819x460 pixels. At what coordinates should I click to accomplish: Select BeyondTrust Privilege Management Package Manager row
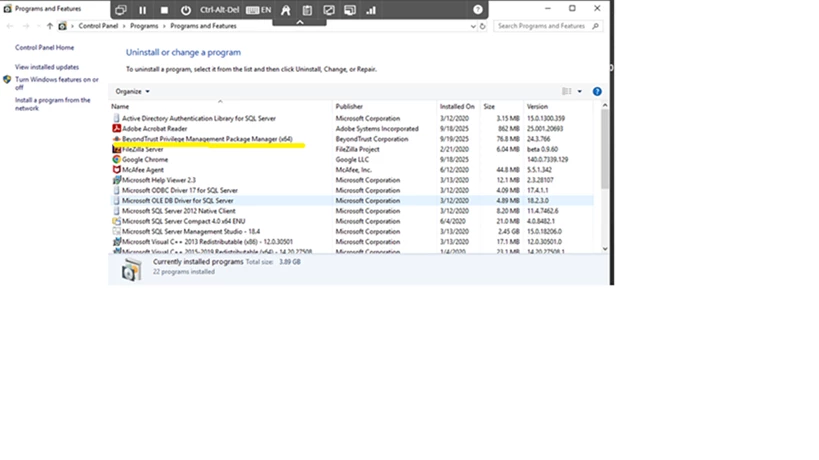[352, 139]
